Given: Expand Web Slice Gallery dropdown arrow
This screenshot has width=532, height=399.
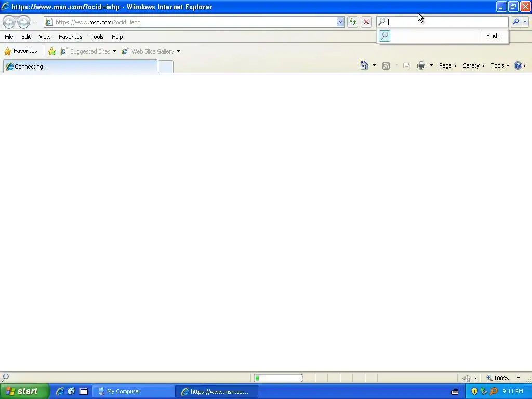Looking at the screenshot, I should [x=179, y=51].
